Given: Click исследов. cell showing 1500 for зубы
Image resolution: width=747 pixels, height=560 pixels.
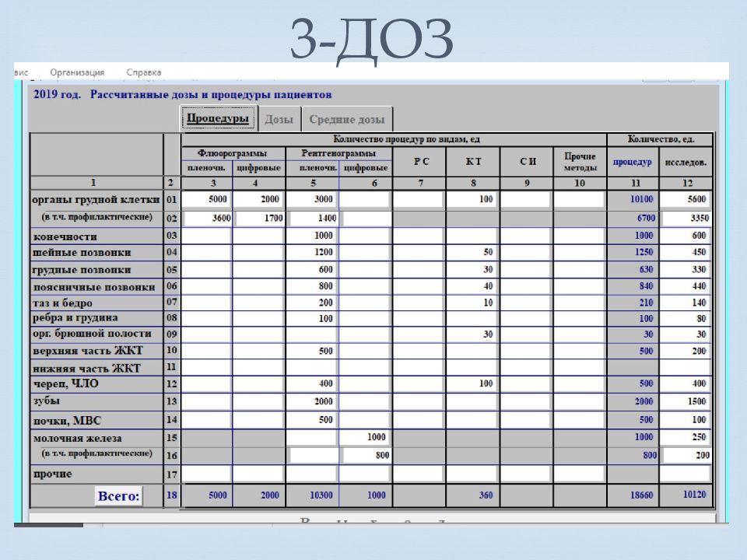Looking at the screenshot, I should (686, 401).
